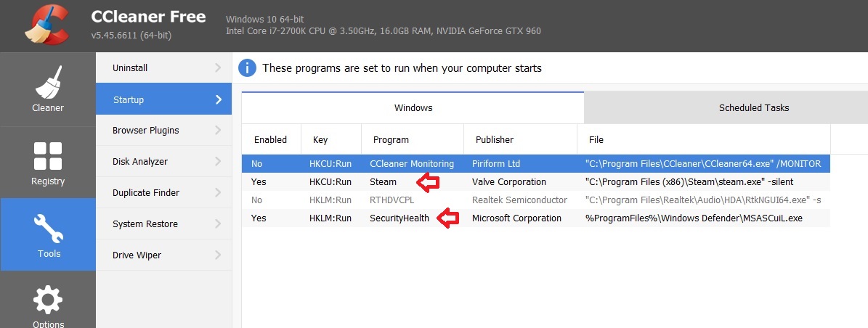Select the Steam startup entry

pyautogui.click(x=383, y=182)
